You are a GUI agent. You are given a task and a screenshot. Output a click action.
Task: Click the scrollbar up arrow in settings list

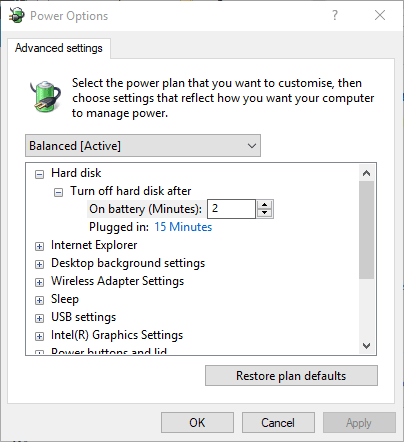pos(367,173)
